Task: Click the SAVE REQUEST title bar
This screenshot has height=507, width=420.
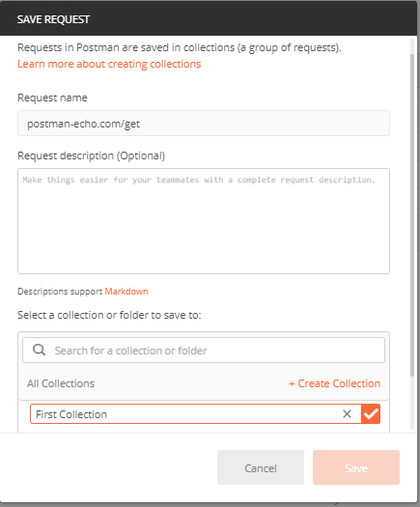Action: (209, 18)
